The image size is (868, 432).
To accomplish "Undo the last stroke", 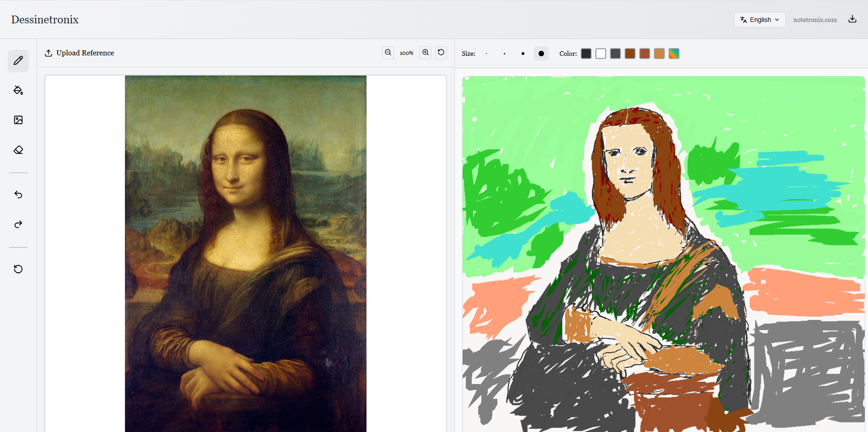I will pyautogui.click(x=18, y=194).
